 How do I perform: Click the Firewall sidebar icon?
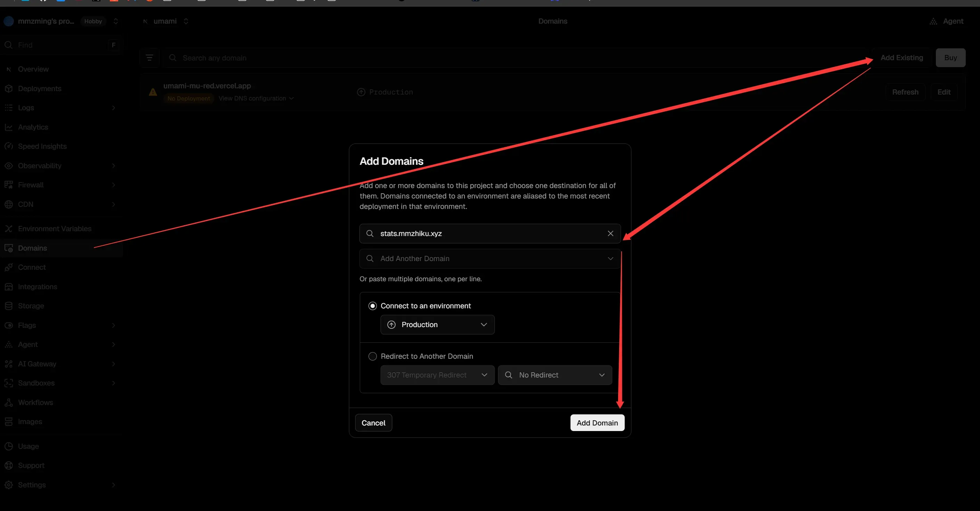[9, 185]
